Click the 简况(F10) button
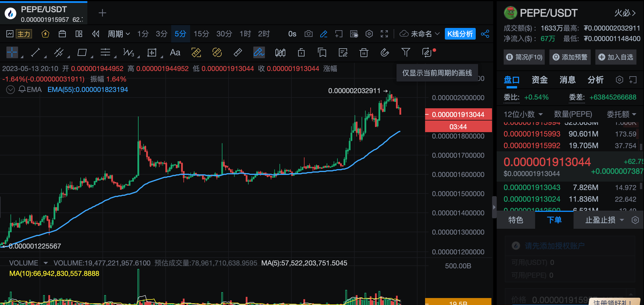The width and height of the screenshot is (644, 305). tap(524, 57)
